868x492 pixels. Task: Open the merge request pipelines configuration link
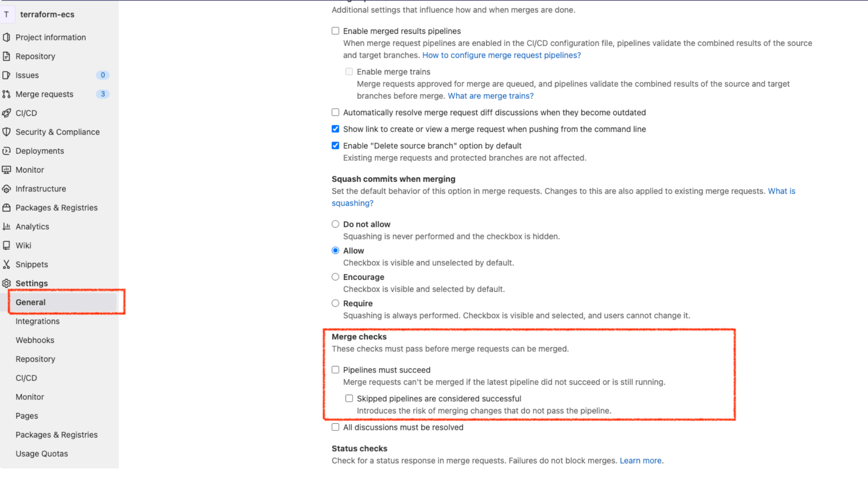click(x=501, y=55)
